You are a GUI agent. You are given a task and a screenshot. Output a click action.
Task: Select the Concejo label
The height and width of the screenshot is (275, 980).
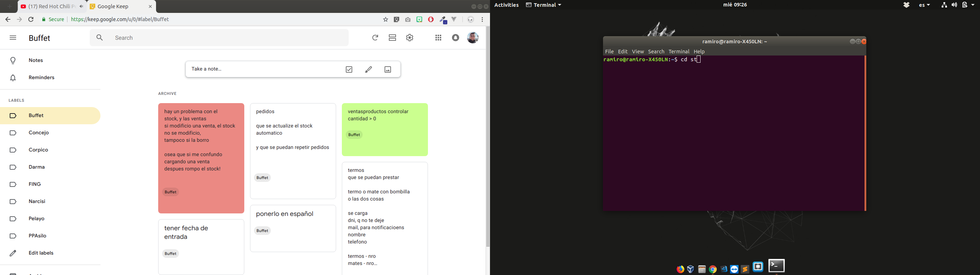(39, 133)
